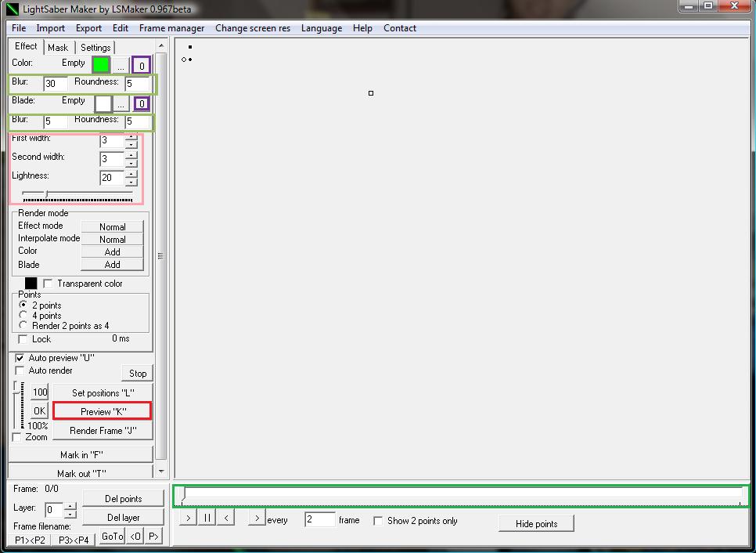Image resolution: width=756 pixels, height=553 pixels.
Task: Click the Lightness slider track
Action: [77, 195]
